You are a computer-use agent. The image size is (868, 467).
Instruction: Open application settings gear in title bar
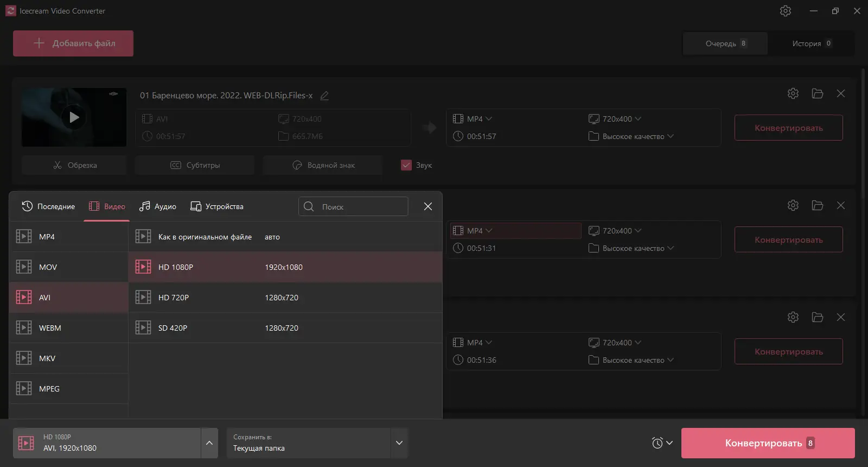point(786,11)
